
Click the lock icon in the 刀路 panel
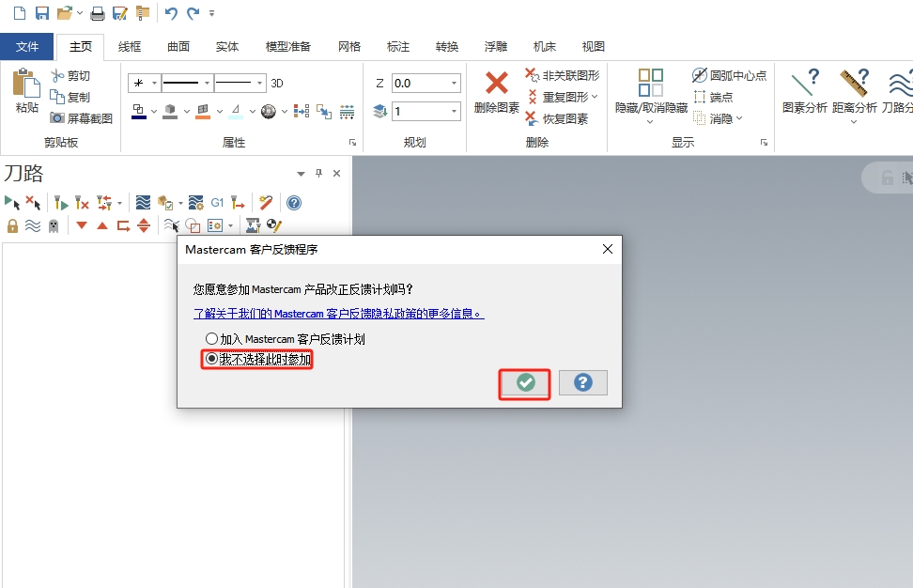(12, 225)
